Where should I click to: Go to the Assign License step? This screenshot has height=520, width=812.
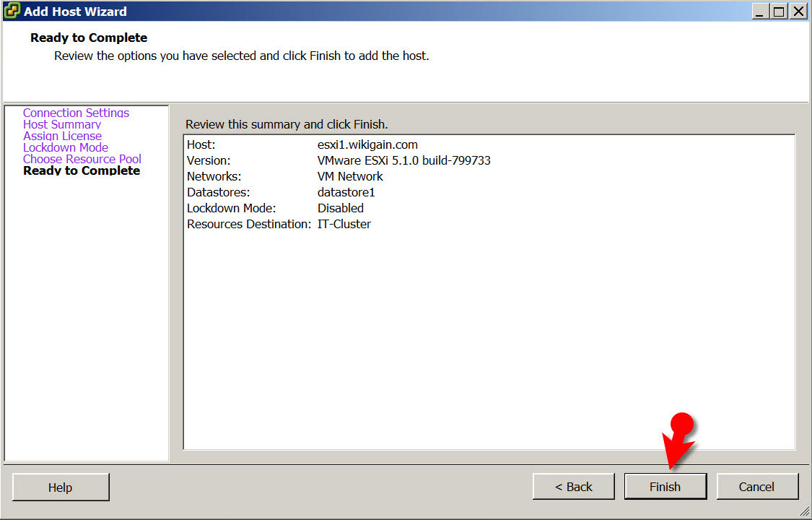[62, 136]
